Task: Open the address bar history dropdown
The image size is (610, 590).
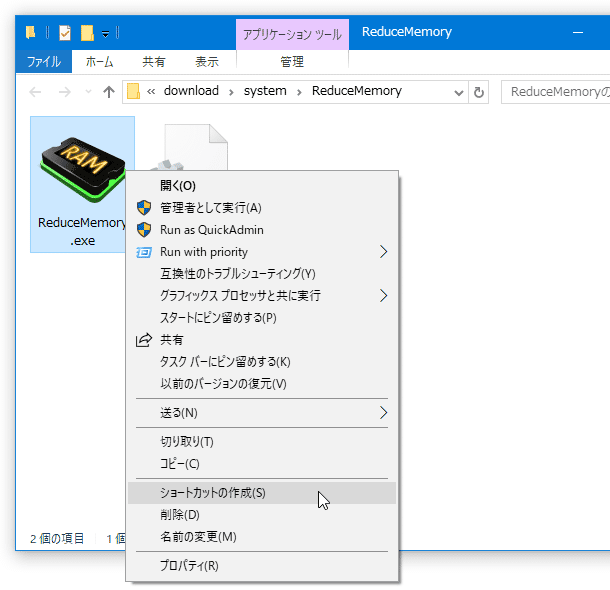Action: pos(459,93)
